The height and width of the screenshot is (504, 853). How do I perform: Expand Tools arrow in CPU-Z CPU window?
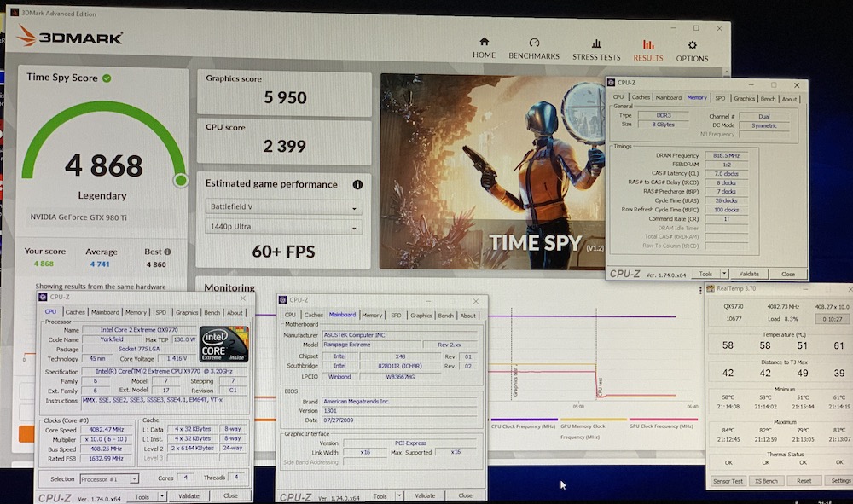[x=161, y=496]
